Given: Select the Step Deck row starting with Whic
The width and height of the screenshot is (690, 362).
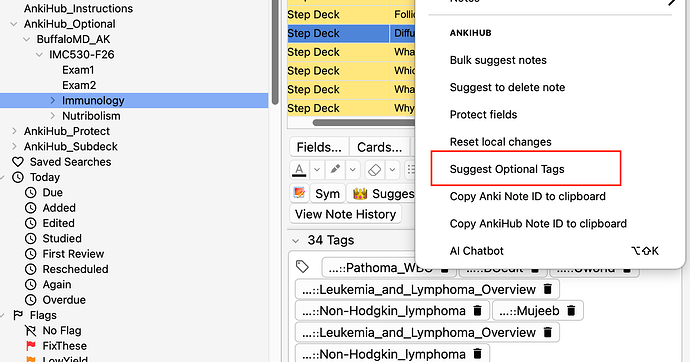Looking at the screenshot, I should pyautogui.click(x=351, y=71).
